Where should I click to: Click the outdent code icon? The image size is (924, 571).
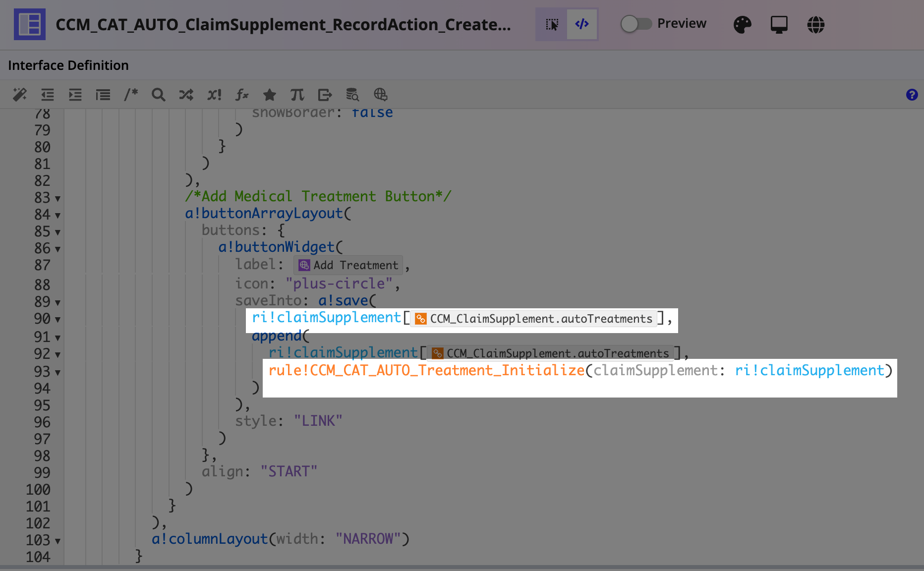pyautogui.click(x=48, y=94)
